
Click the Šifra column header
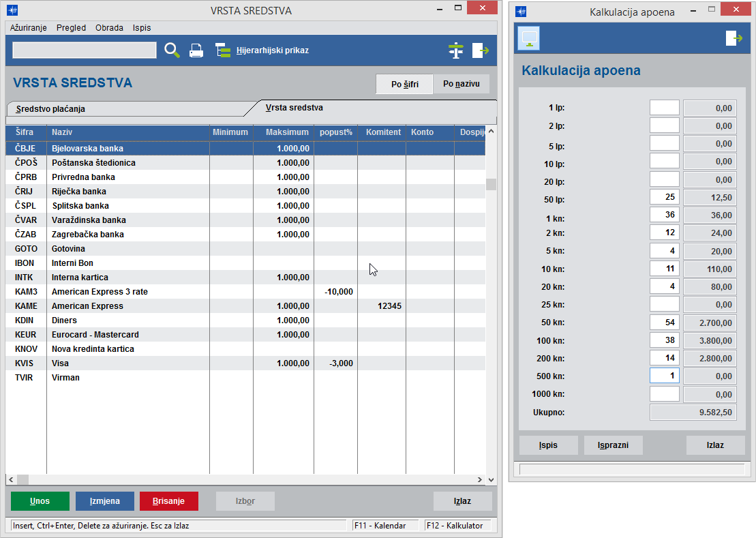pos(26,132)
